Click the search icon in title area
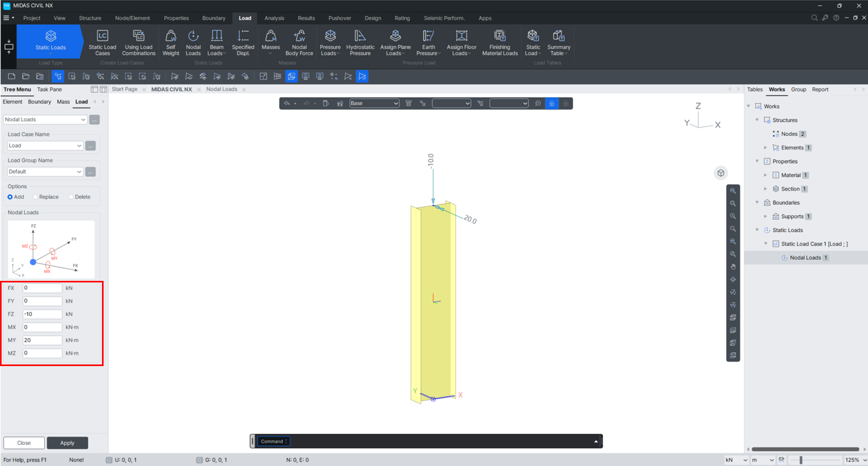This screenshot has width=868, height=466. coord(814,18)
